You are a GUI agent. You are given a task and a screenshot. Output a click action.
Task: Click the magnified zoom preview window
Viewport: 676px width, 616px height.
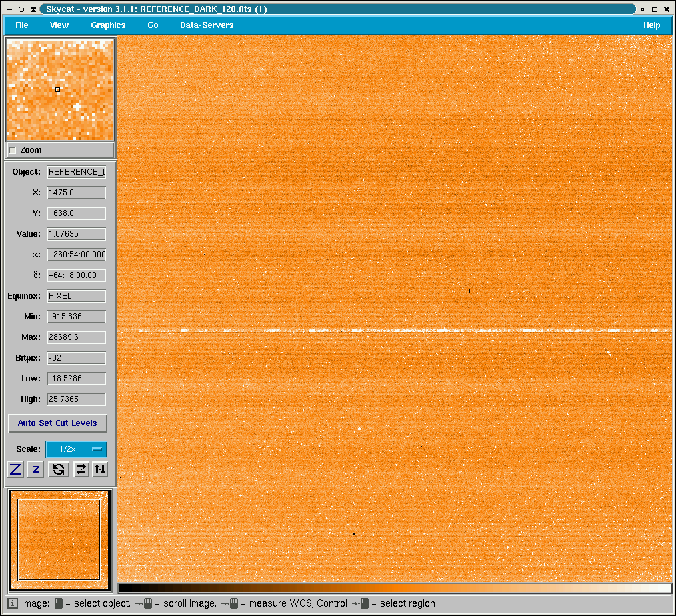60,89
